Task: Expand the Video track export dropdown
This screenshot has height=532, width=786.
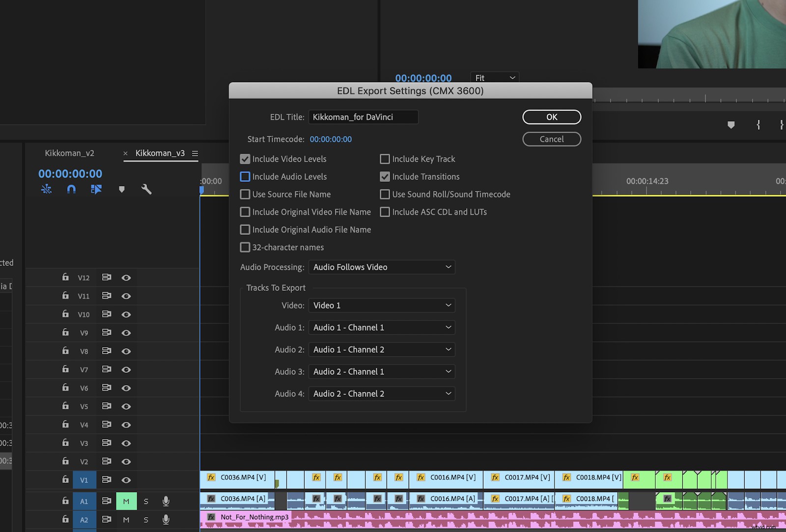Action: pos(382,305)
